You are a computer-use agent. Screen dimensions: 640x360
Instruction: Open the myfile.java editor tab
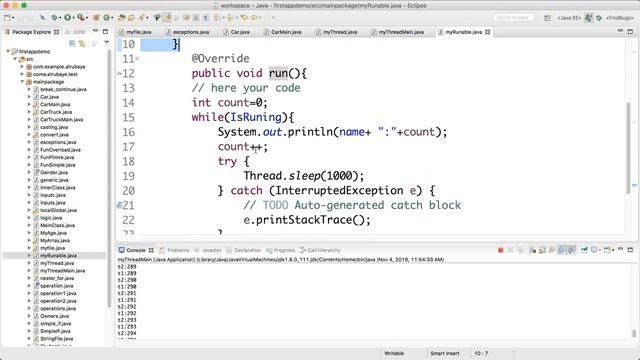[135, 32]
